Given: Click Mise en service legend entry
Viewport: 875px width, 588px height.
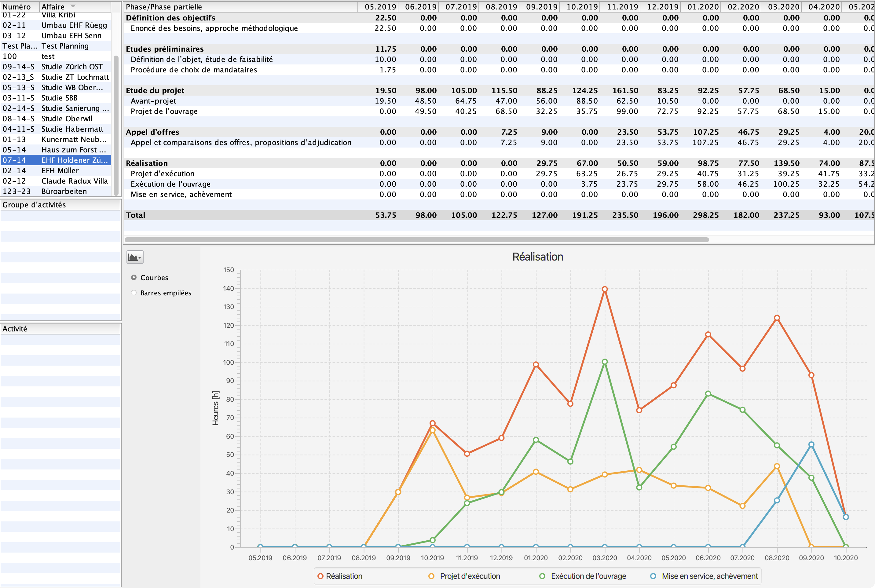Looking at the screenshot, I should 704,576.
